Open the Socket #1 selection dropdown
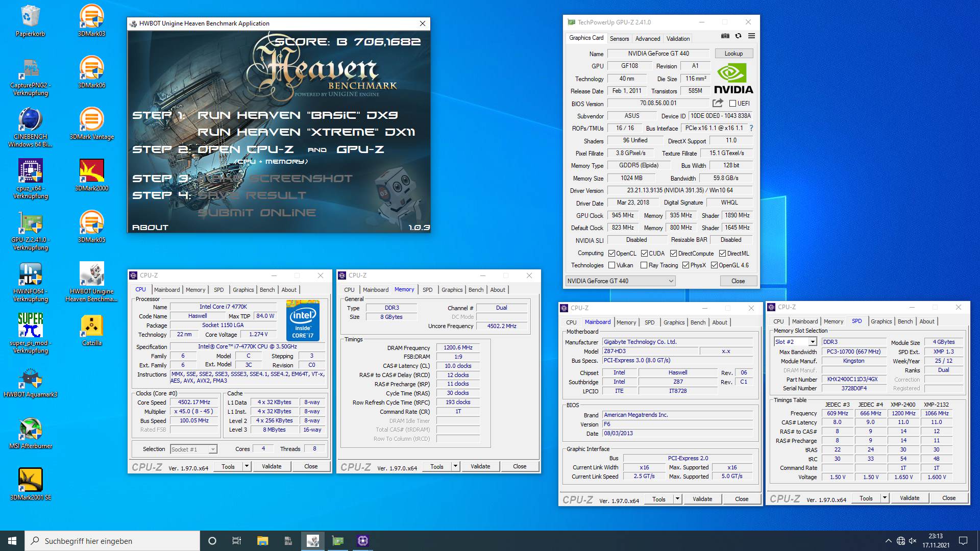 pyautogui.click(x=193, y=449)
